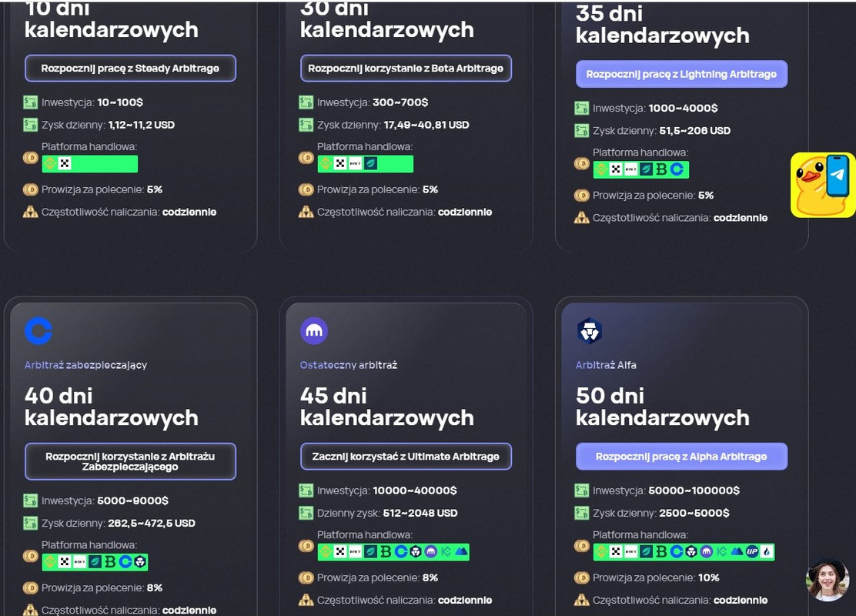The height and width of the screenshot is (616, 856).
Task: Click Rozpocznij korzystanie z Beta Arbitrage button
Action: [x=406, y=69]
